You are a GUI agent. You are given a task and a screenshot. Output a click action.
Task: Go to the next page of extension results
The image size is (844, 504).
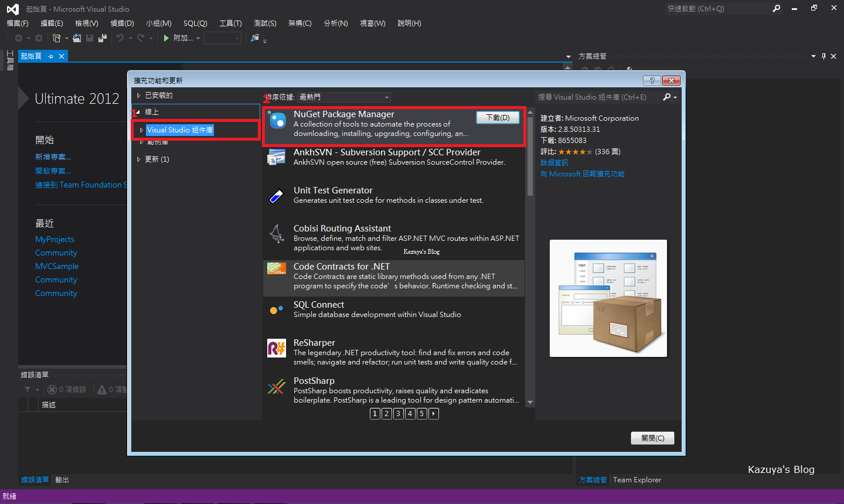pos(434,414)
